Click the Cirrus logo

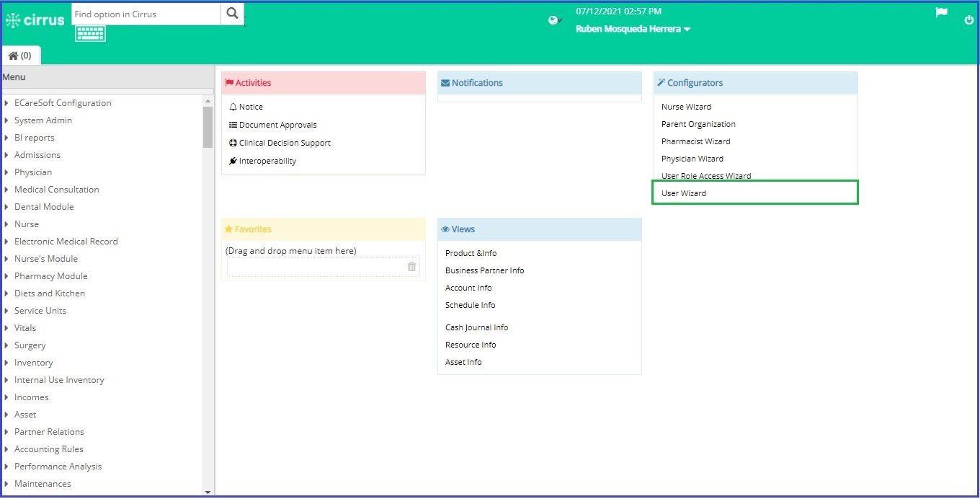click(35, 19)
